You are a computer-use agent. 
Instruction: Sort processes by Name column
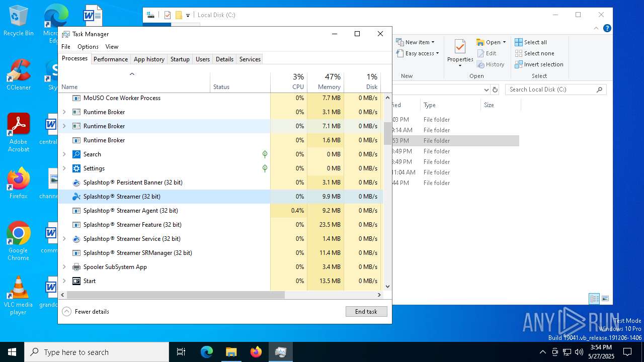pos(134,82)
